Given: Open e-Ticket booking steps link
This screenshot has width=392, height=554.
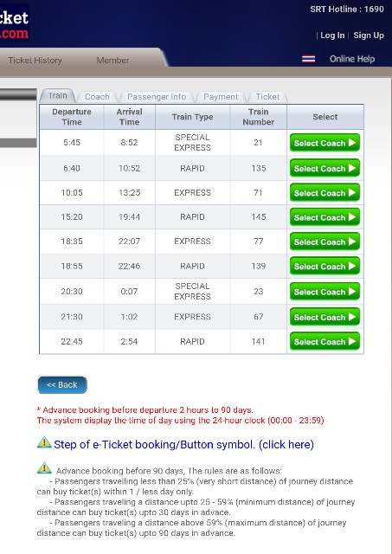Looking at the screenshot, I should pos(183,444).
